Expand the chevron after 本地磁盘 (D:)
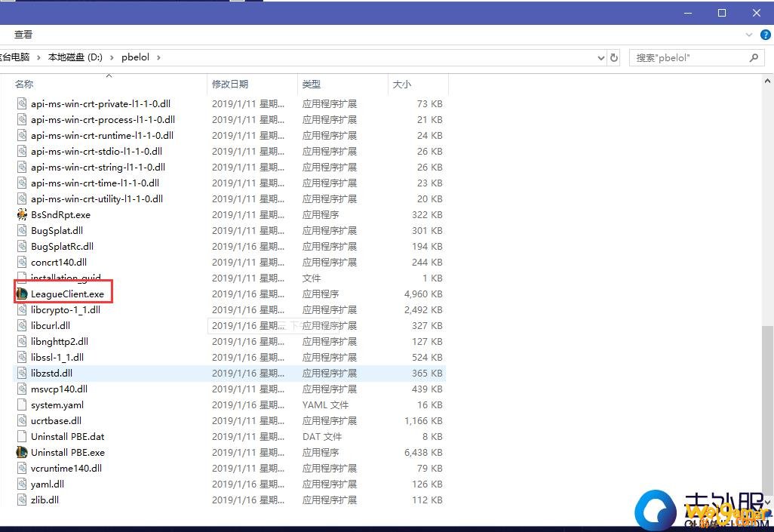The image size is (774, 532). coord(112,58)
